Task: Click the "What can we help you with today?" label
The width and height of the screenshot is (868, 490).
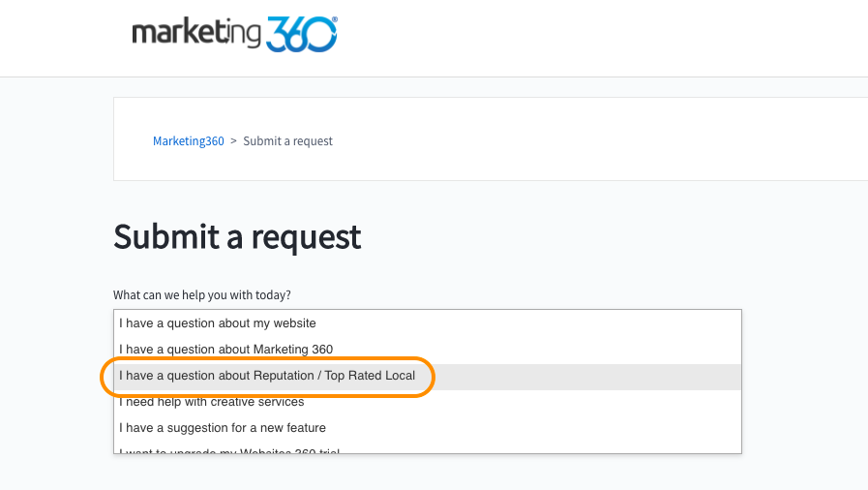Action: coord(202,295)
